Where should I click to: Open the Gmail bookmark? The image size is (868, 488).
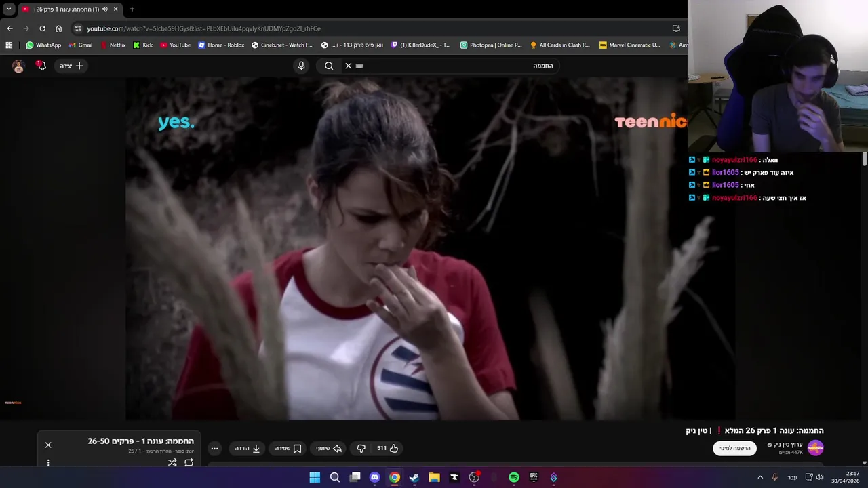(81, 45)
